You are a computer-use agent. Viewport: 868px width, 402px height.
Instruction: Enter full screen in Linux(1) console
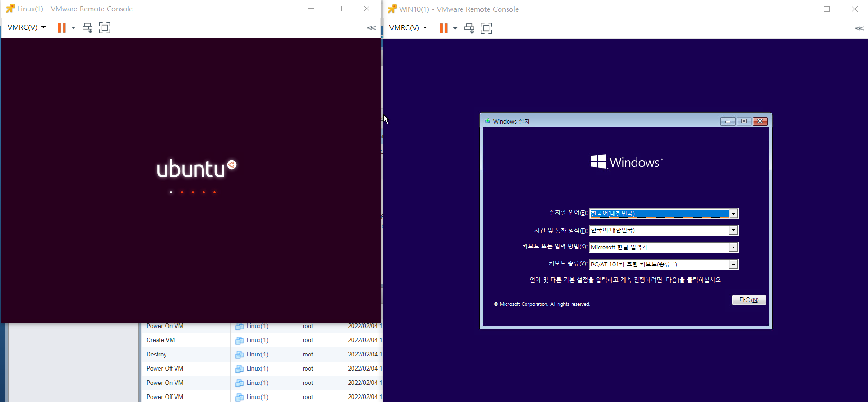[104, 27]
